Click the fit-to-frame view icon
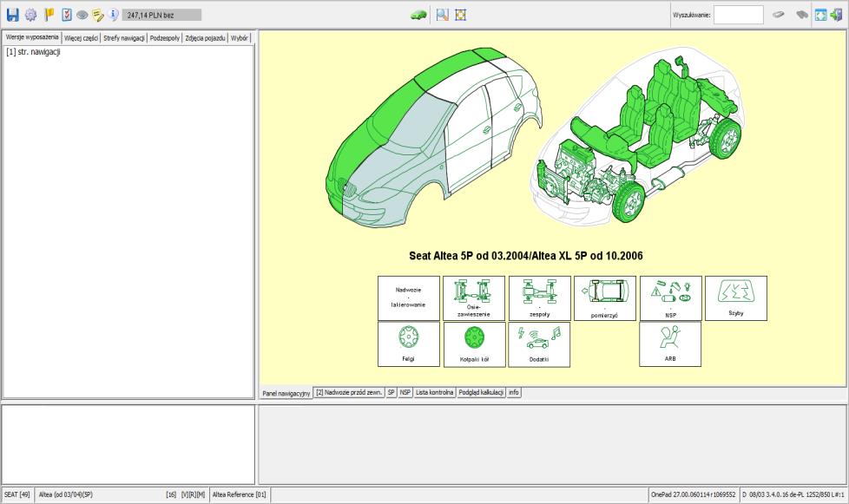Viewport: 849px width, 504px height. 460,15
